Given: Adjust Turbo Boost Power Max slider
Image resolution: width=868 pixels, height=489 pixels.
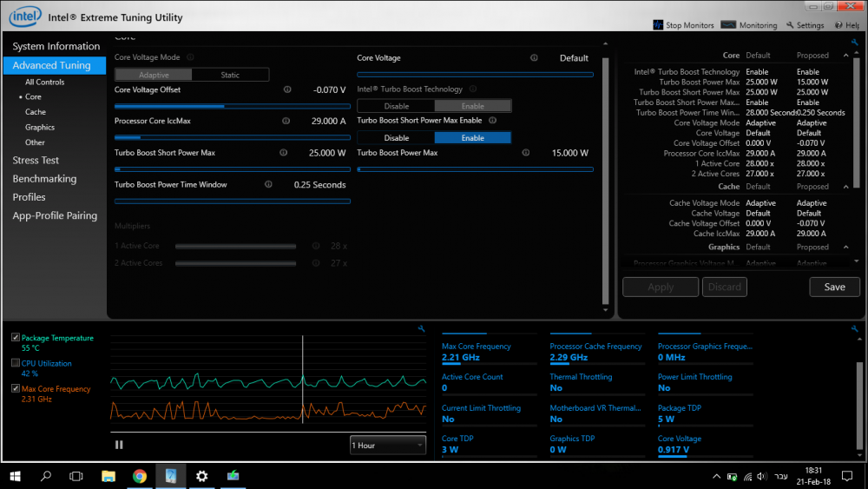Looking at the screenshot, I should 475,169.
